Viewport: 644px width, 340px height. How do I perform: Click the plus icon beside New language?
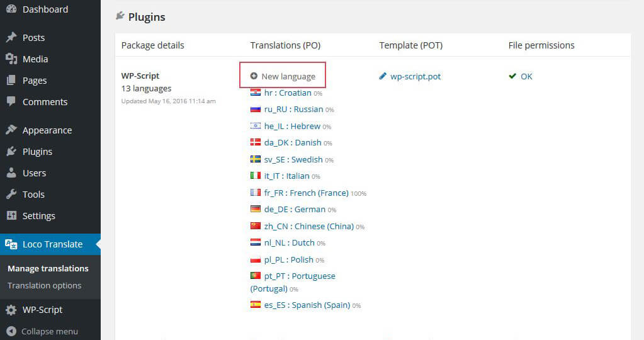254,76
